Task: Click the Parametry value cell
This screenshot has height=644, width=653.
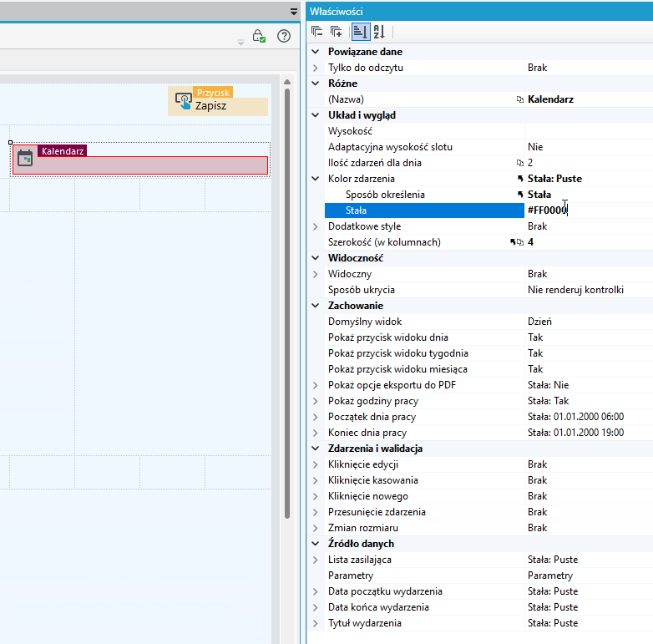Action: [x=589, y=576]
